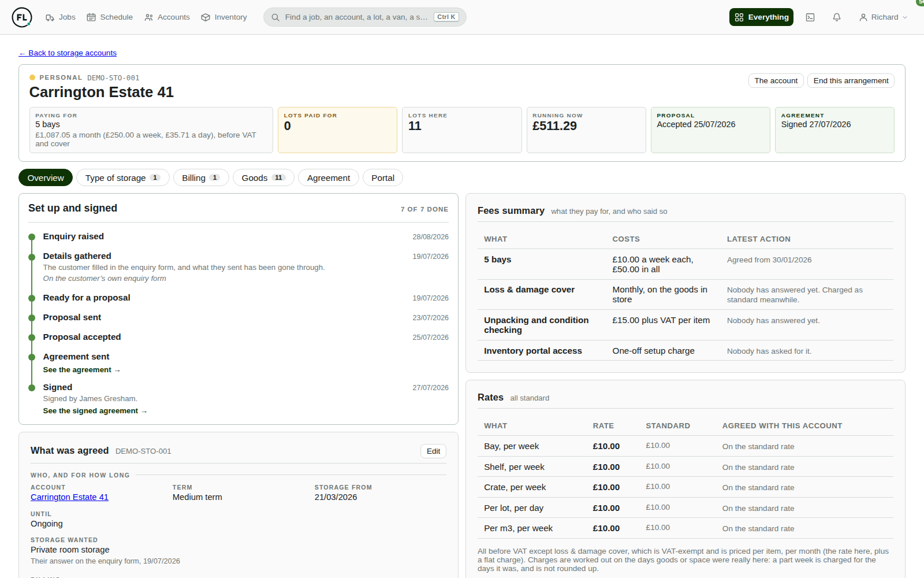Image resolution: width=924 pixels, height=578 pixels.
Task: Switch to the Portal tab
Action: tap(383, 178)
